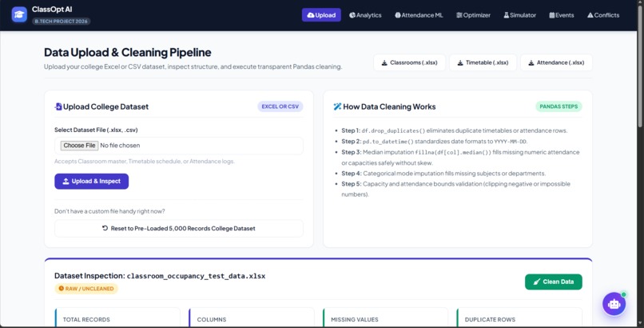
Task: Click the cloud icon in the Upload tab
Action: (x=311, y=15)
